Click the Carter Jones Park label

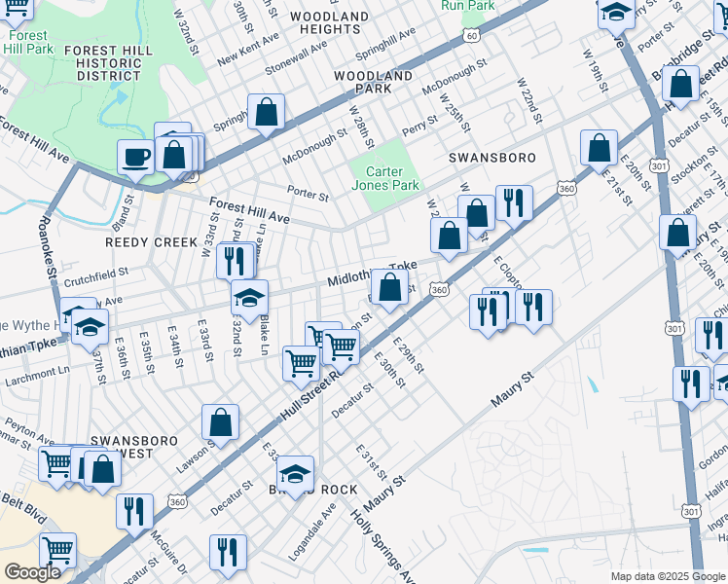point(384,178)
